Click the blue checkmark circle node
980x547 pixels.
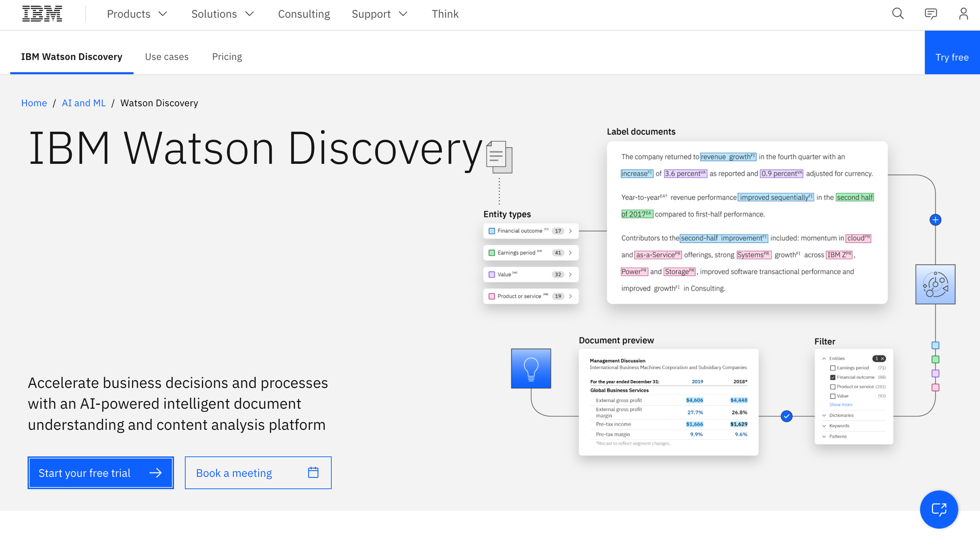(x=786, y=416)
